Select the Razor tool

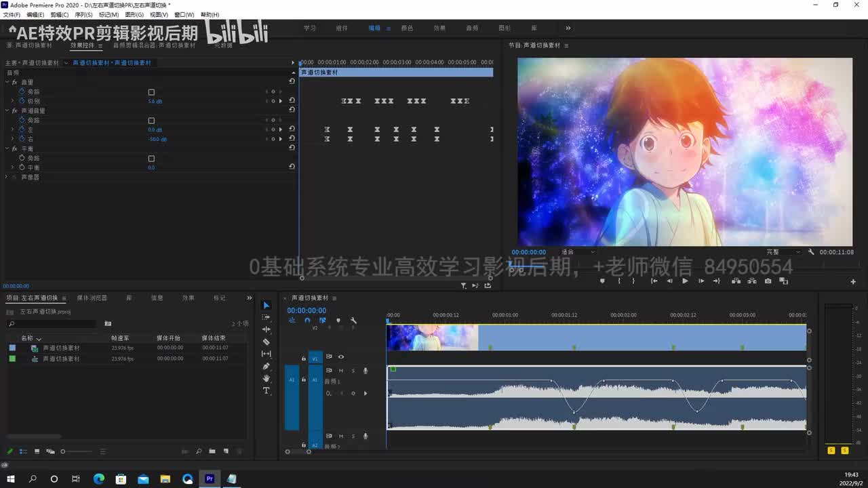point(266,342)
